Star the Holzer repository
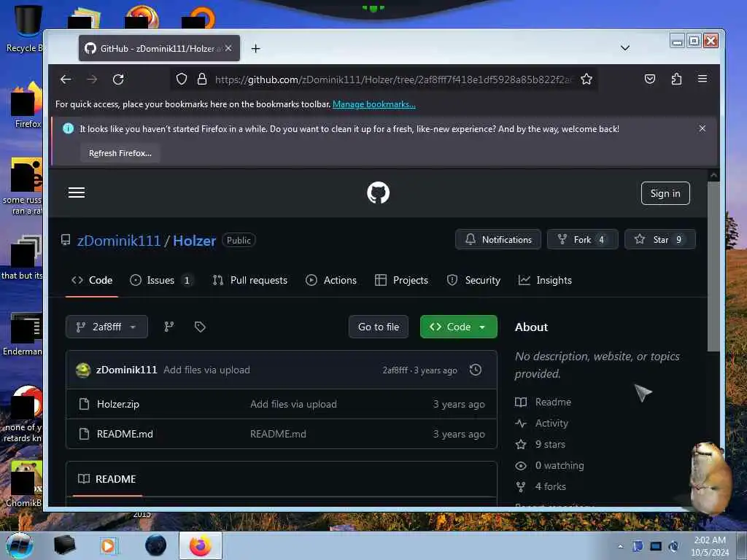The height and width of the screenshot is (560, 747). point(659,239)
